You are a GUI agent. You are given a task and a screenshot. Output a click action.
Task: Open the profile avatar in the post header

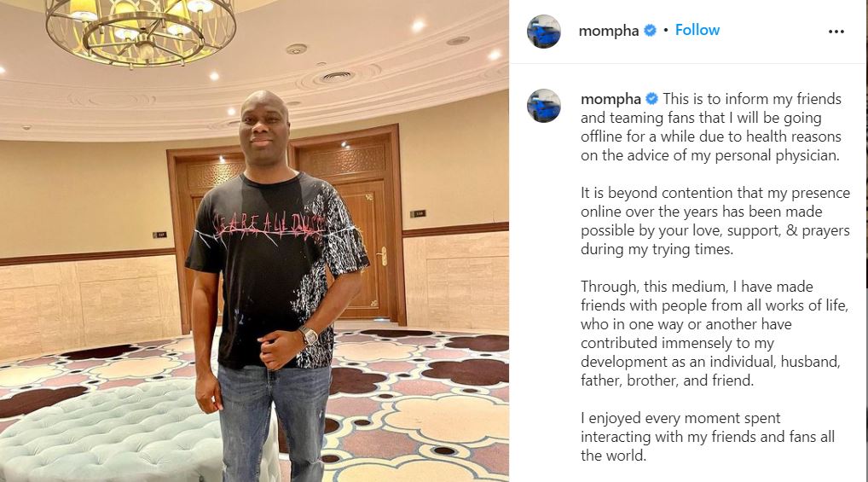pos(544,32)
